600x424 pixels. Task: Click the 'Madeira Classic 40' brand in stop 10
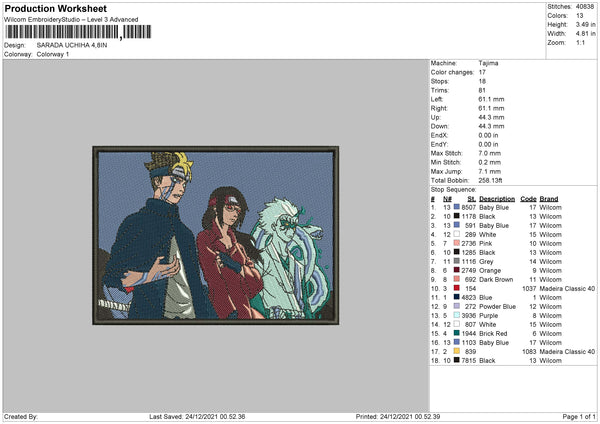pyautogui.click(x=567, y=289)
